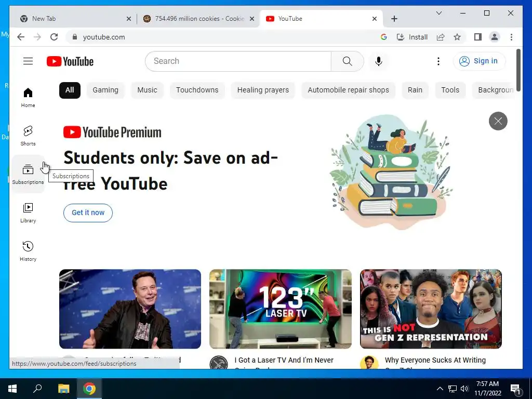Open Subscriptions in the sidebar
This screenshot has width=532, height=399.
[x=28, y=175]
